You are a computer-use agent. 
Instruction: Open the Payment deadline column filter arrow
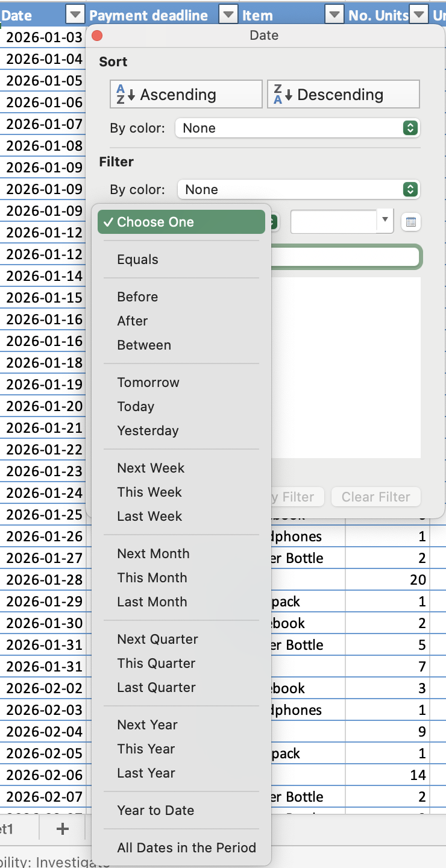pyautogui.click(x=228, y=15)
